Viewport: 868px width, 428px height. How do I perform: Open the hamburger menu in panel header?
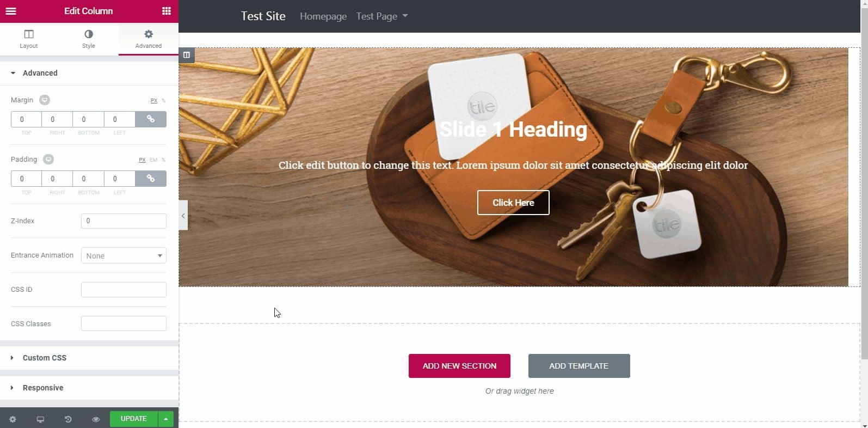tap(11, 11)
